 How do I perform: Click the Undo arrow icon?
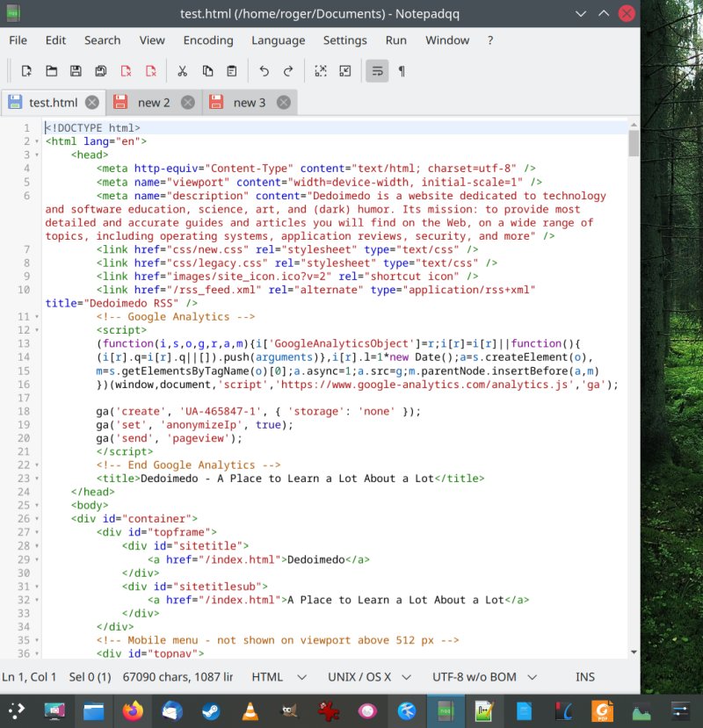264,71
